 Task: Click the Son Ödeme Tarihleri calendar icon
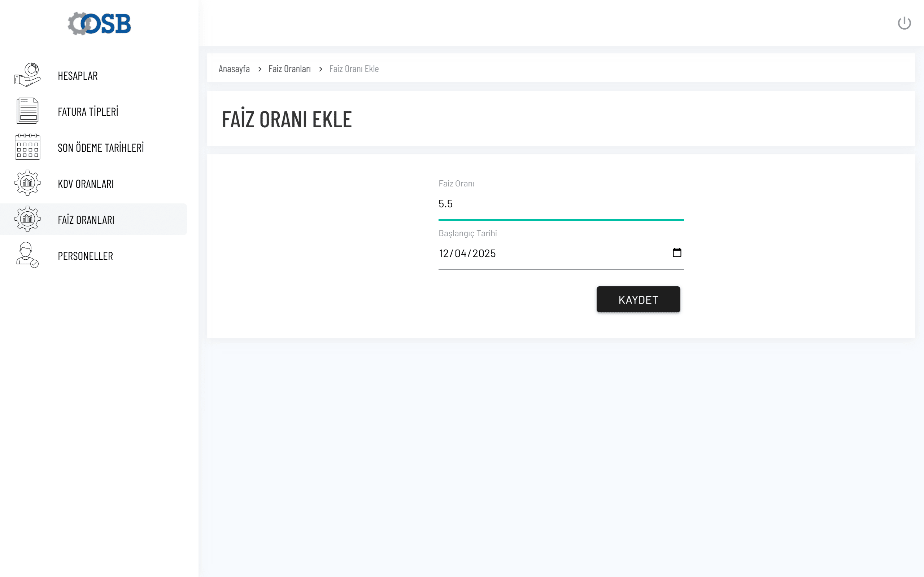coord(27,147)
